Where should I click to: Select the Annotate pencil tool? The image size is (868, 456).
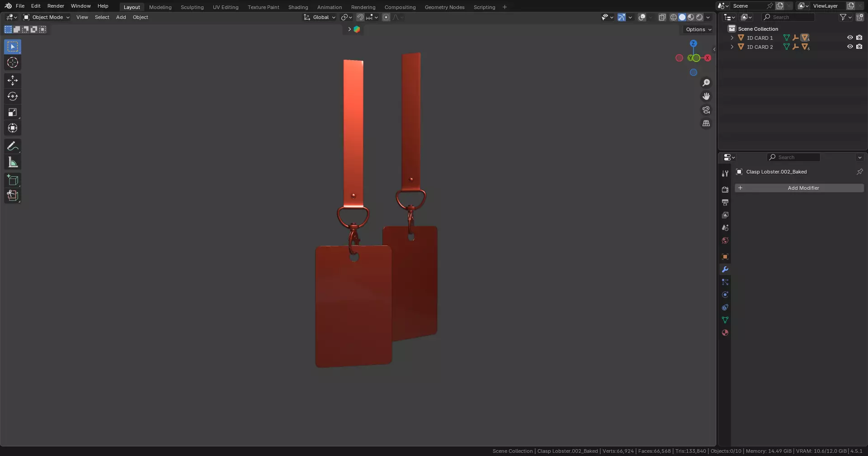(x=13, y=146)
